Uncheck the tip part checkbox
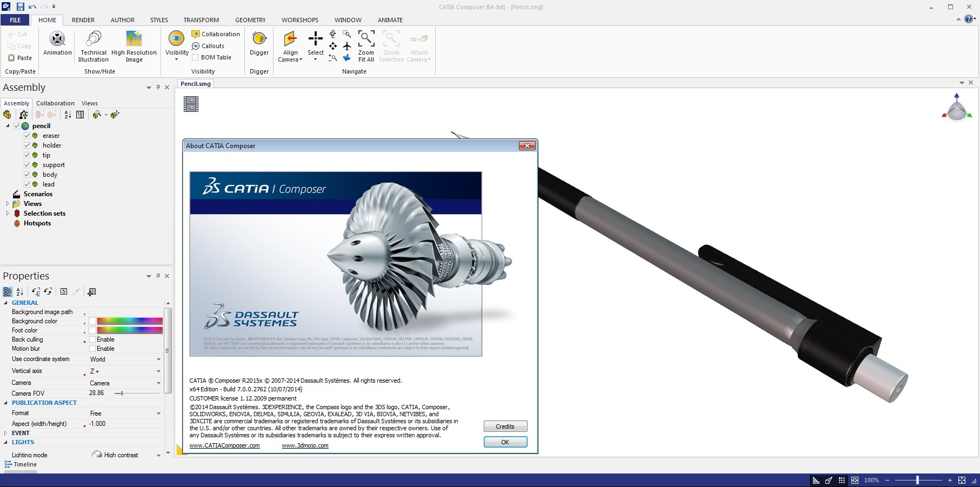Viewport: 980px width, 487px height. [27, 155]
